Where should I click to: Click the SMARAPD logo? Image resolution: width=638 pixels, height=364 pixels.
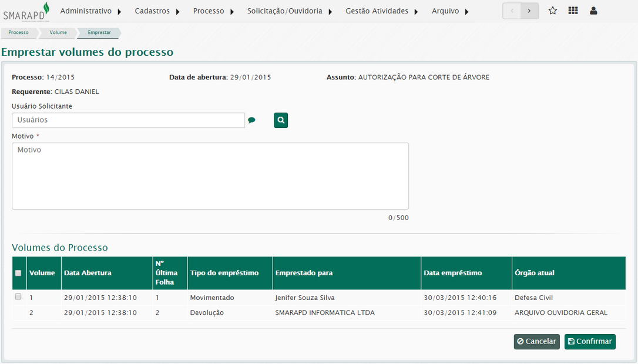(26, 12)
